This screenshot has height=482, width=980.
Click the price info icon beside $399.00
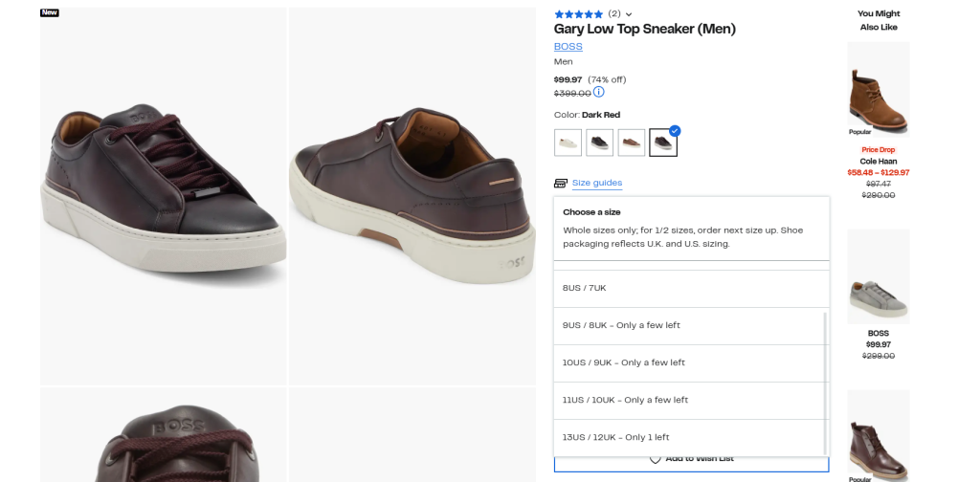coord(599,92)
